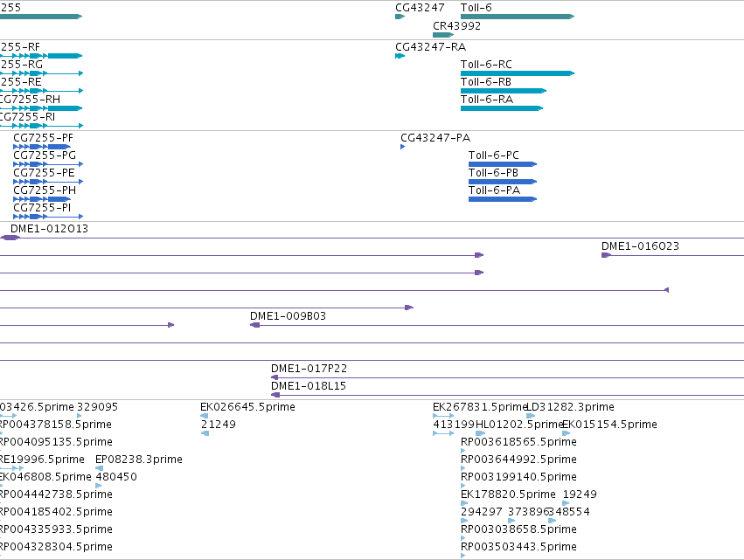Screen dimensions: 744x560
Task: Click the RP003618565.5prime EST label
Action: (x=518, y=442)
